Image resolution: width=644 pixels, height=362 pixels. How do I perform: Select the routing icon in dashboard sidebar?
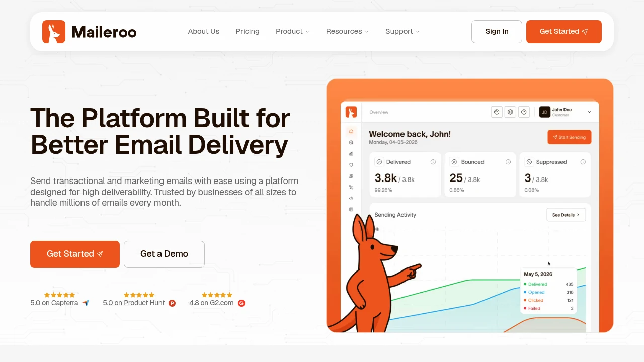click(x=351, y=187)
